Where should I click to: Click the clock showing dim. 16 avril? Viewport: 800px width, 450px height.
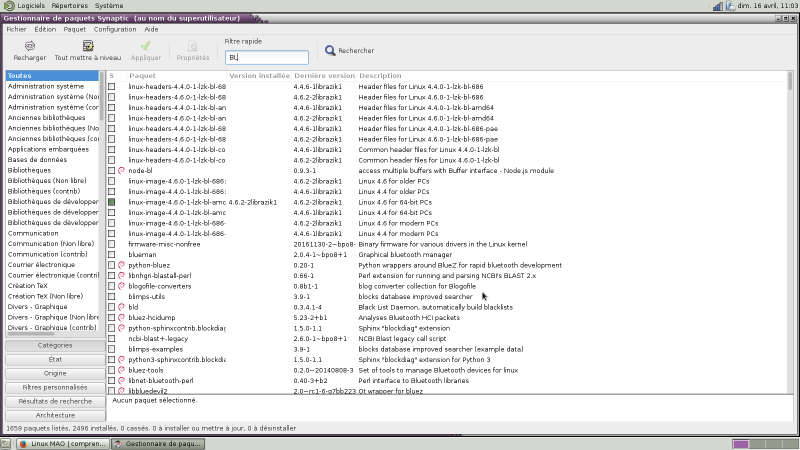767,6
